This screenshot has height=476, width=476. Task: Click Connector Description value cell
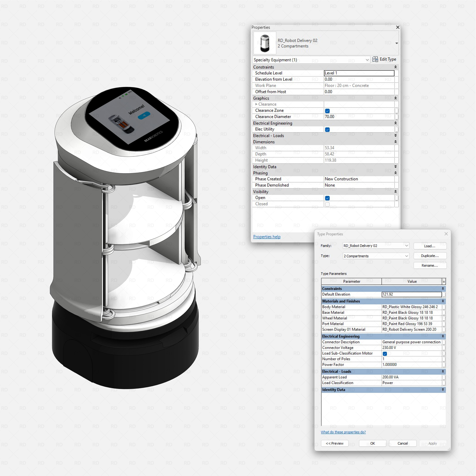click(412, 342)
